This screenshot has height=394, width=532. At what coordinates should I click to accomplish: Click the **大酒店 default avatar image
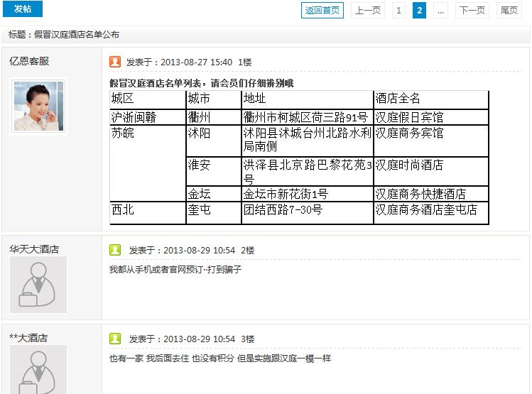38,369
